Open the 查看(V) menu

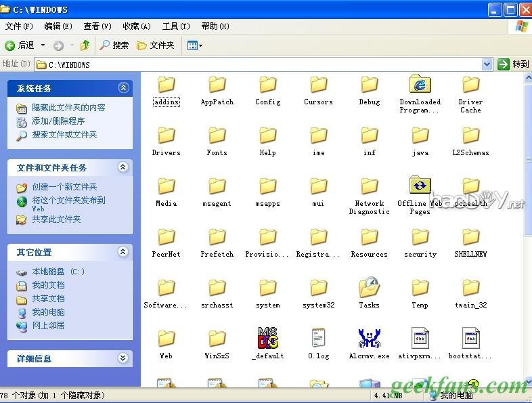97,26
